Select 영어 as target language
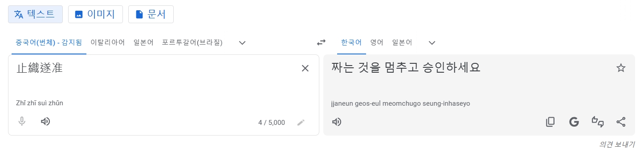The image size is (644, 161). click(377, 43)
